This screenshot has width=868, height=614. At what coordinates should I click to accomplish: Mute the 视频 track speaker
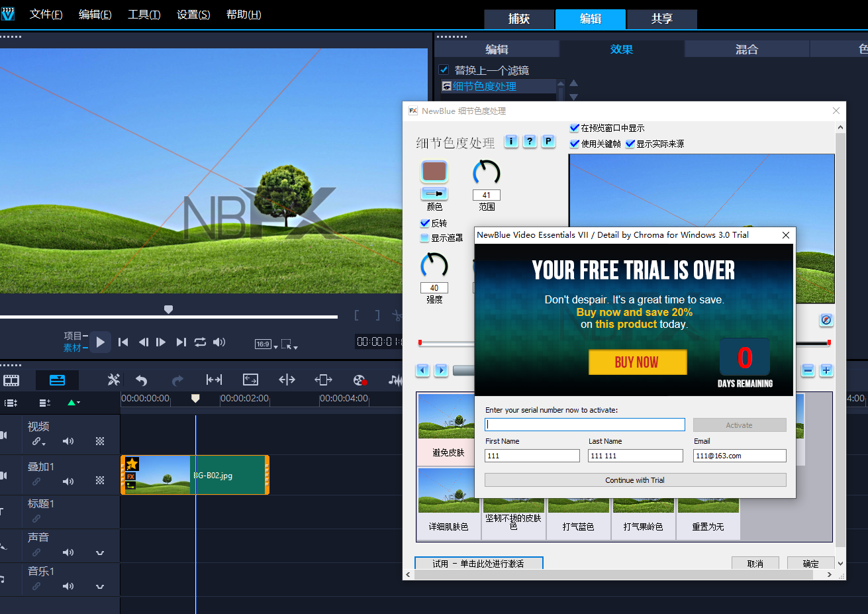[x=68, y=441]
